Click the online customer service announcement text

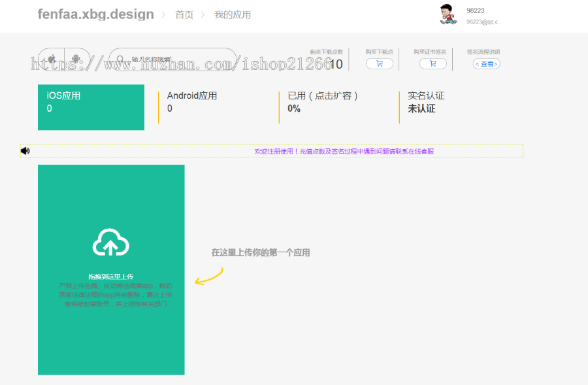click(x=346, y=150)
